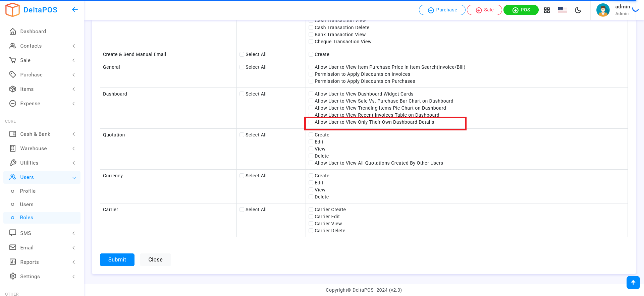The height and width of the screenshot is (296, 644).
Task: Click the DeltaPOS box logo icon
Action: tap(13, 10)
